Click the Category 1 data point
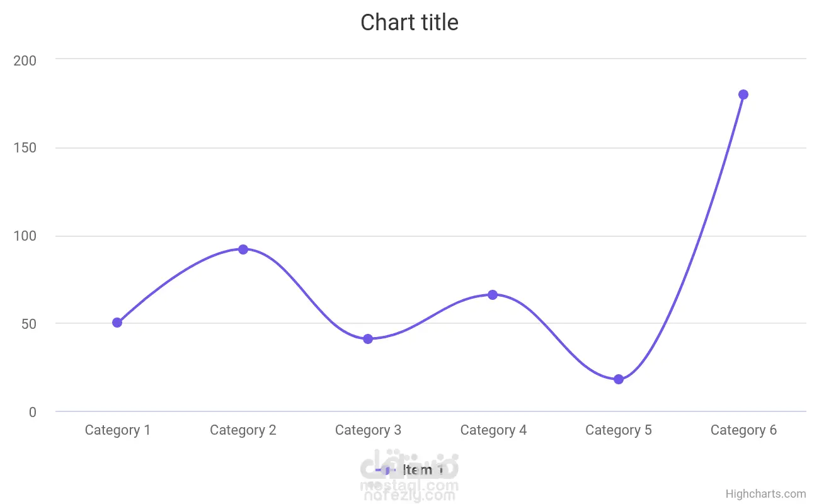The height and width of the screenshot is (504, 819). click(117, 323)
